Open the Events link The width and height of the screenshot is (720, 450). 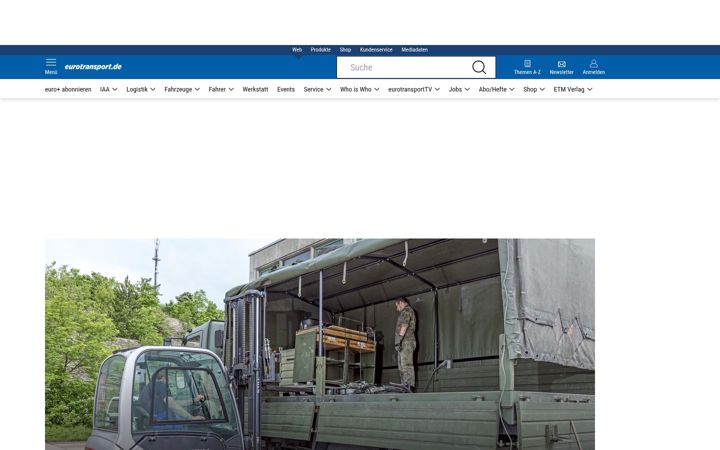[x=286, y=90]
